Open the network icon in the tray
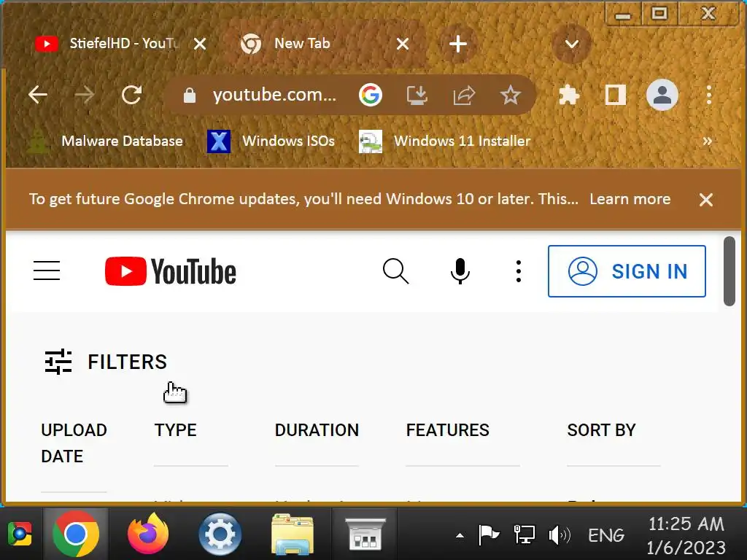This screenshot has width=747, height=560. coord(524,534)
